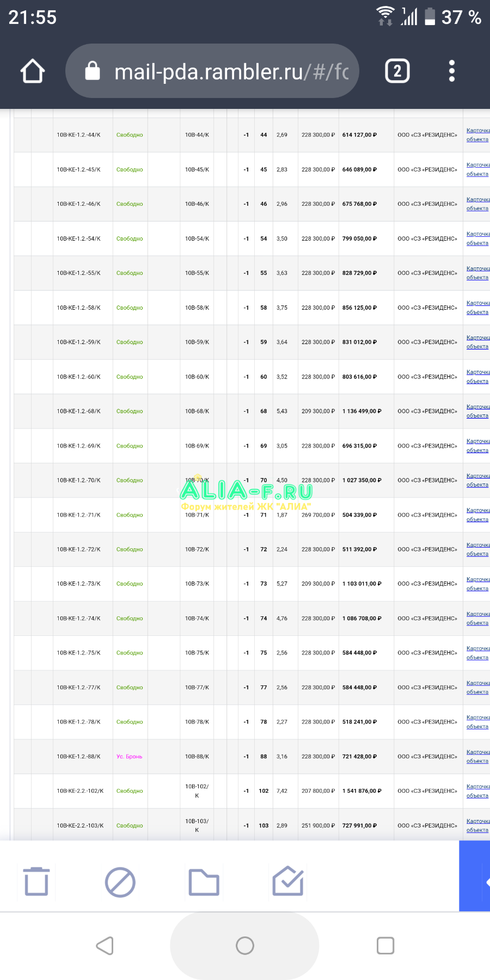
Task: Tap the browser home icon
Action: (x=33, y=71)
